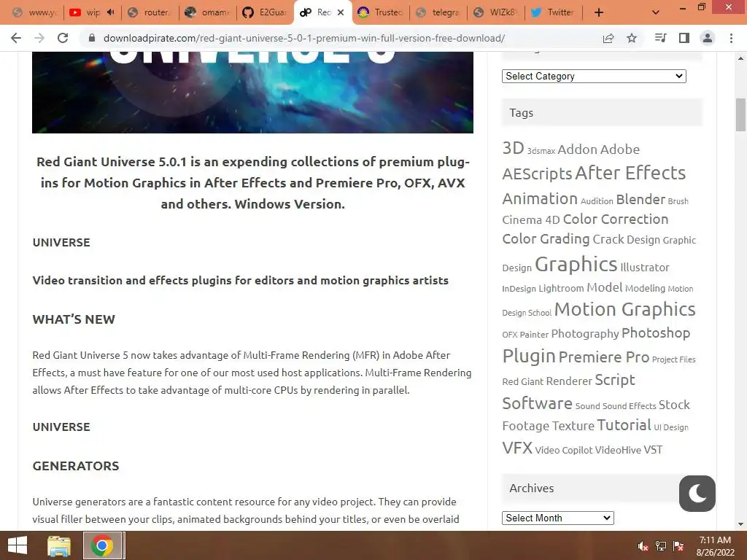Click the address bar URL field
Screen dimensions: 747x560
[x=304, y=38]
